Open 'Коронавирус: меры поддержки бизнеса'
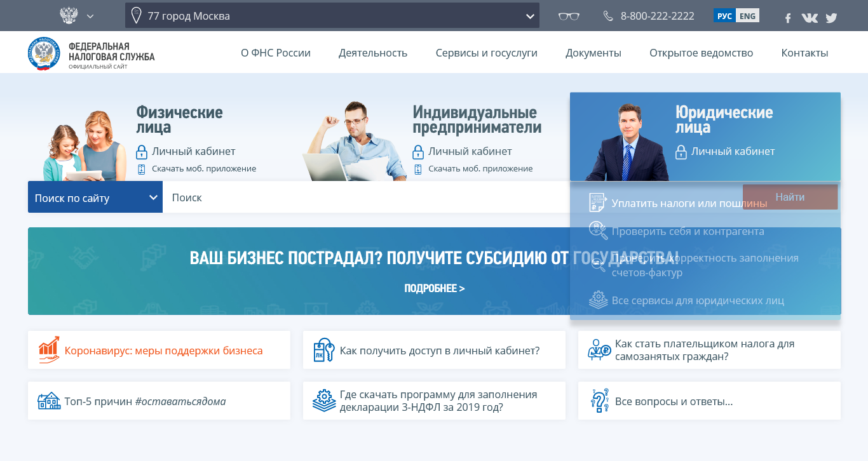The height and width of the screenshot is (461, 868). pos(164,351)
